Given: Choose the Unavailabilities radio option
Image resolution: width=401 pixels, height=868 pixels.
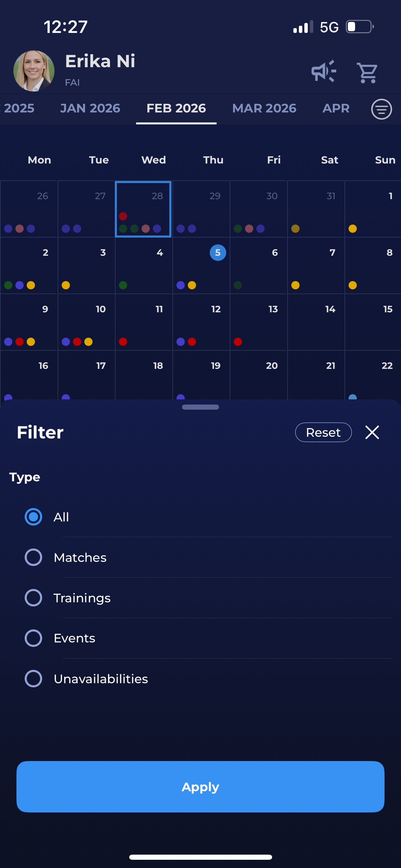Looking at the screenshot, I should [34, 679].
